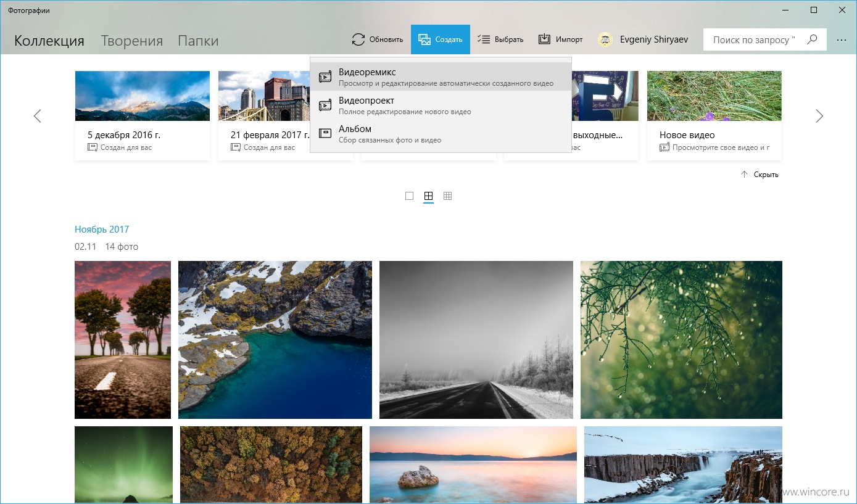The image size is (857, 504).
Task: Open the green dewdrop branches photo
Action: (681, 340)
